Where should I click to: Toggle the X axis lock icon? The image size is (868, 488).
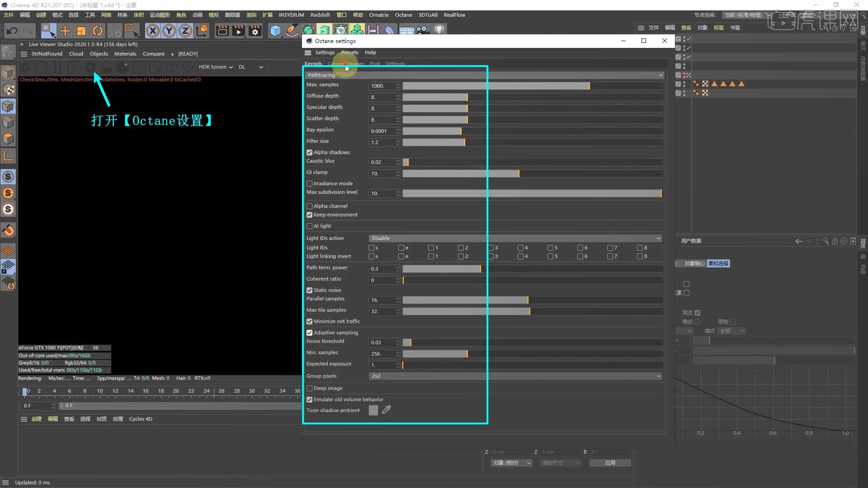(153, 31)
